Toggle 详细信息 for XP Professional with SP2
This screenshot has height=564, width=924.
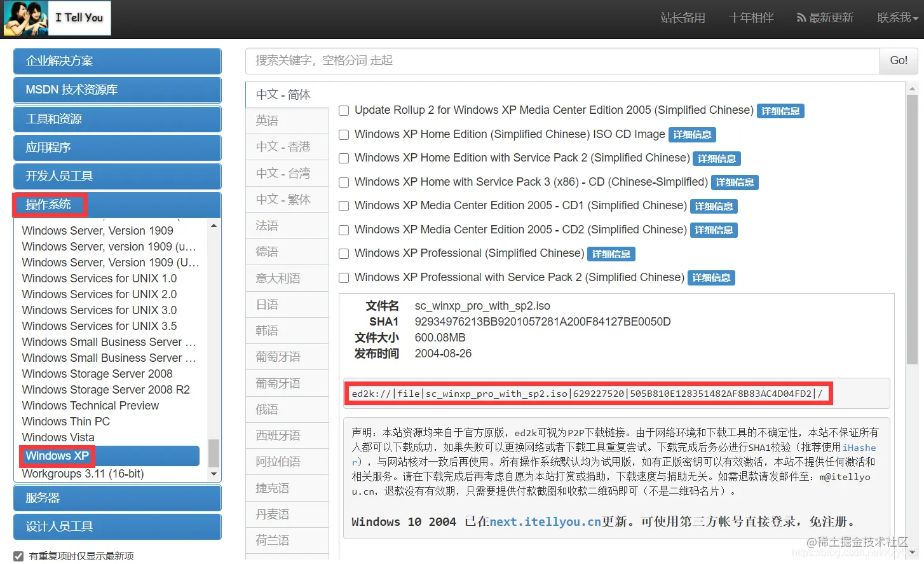pos(711,278)
